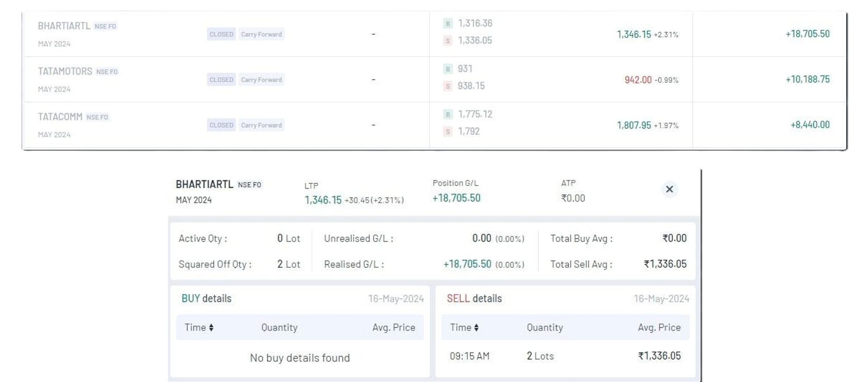Click BHARTIARTL LTP 1,346.15 in list row
Viewport: 868px width, 382px height.
click(634, 34)
